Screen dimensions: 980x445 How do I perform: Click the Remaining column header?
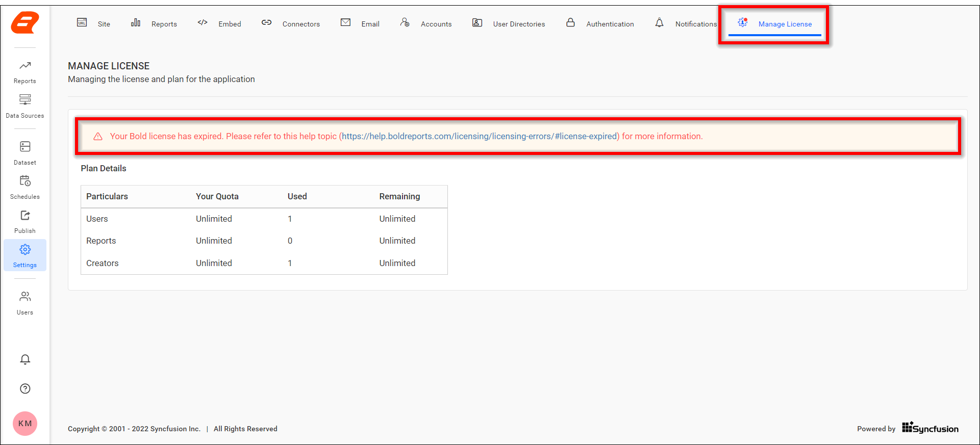pos(399,196)
